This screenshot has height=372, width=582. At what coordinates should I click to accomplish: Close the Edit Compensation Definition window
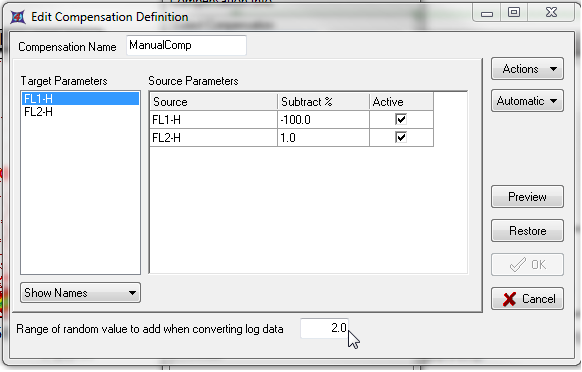[551, 13]
